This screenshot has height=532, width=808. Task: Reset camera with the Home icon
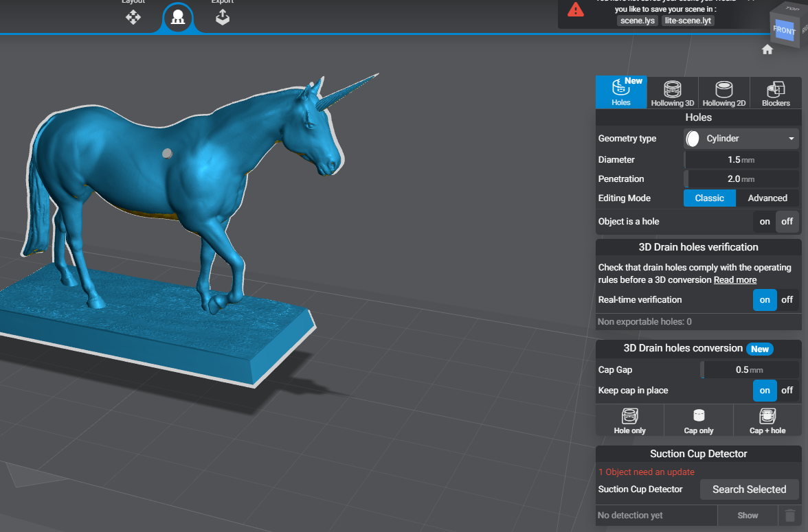[x=767, y=49]
